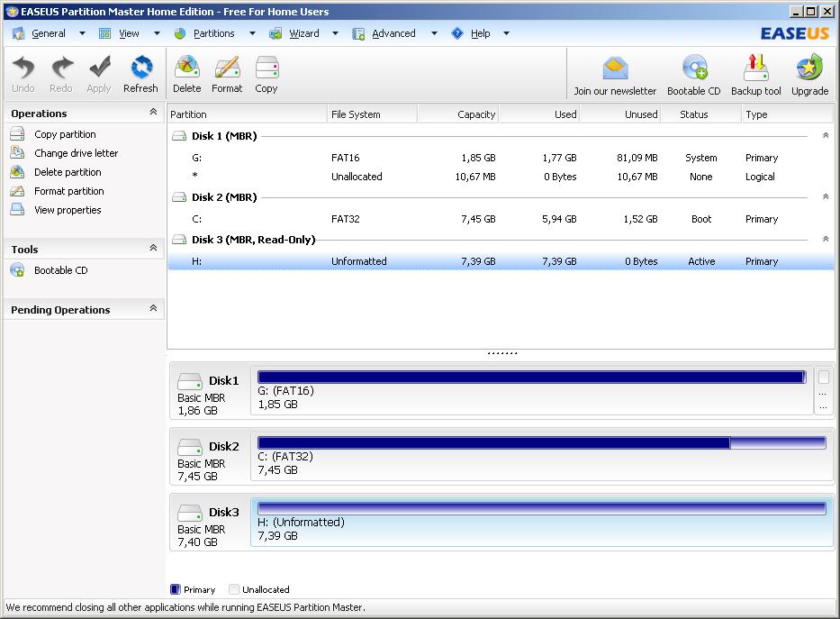Click the Change drive letter sidebar icon
This screenshot has height=619, width=840.
click(x=17, y=152)
